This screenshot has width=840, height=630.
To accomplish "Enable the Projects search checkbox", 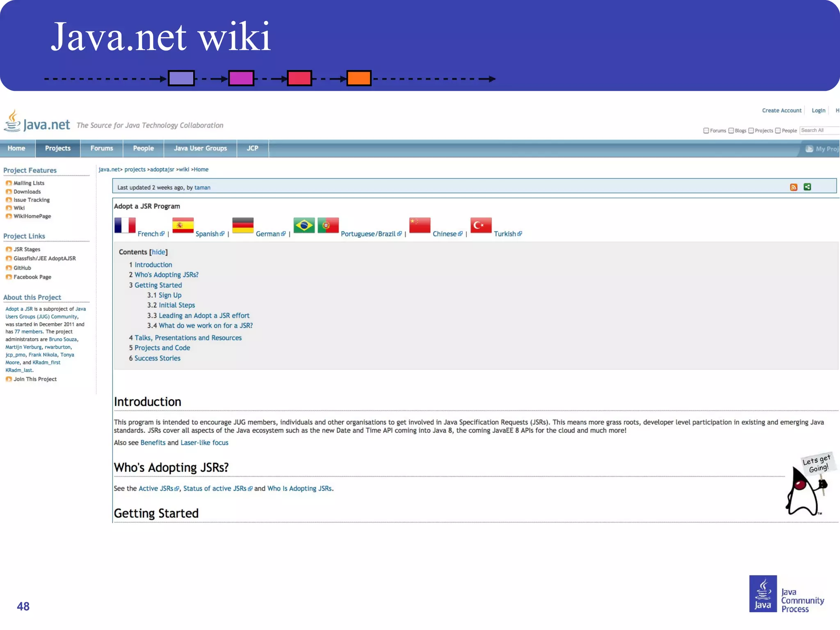I will (x=751, y=131).
